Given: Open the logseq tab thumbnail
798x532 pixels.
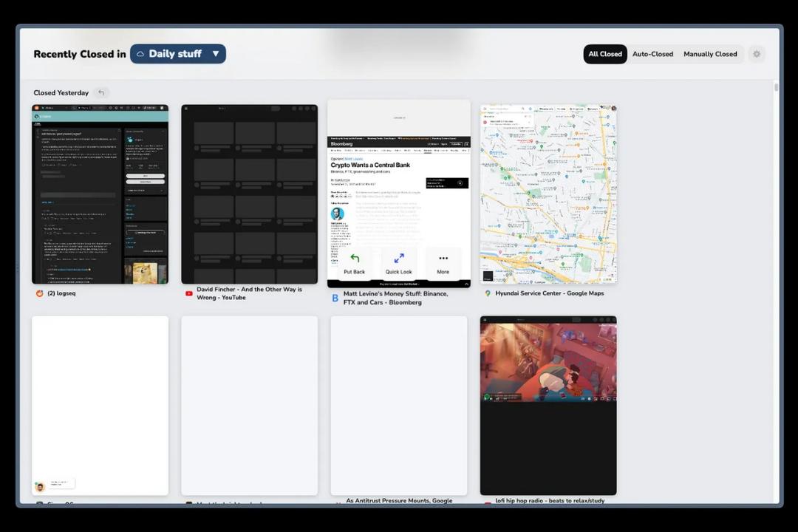Looking at the screenshot, I should [100, 194].
